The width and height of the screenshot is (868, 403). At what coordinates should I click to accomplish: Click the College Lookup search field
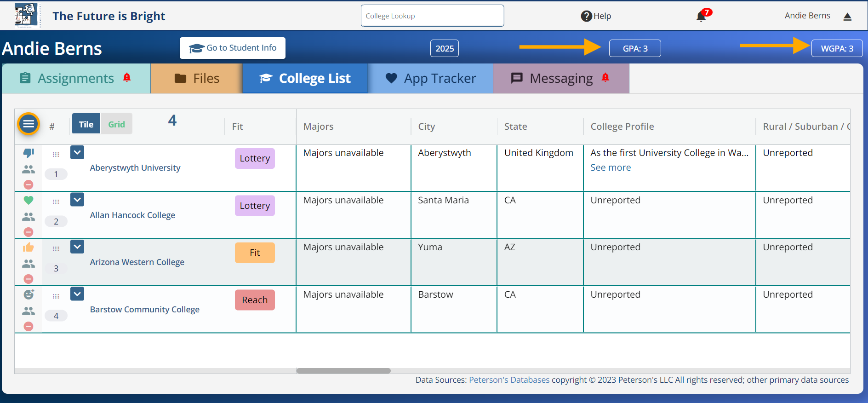[432, 16]
